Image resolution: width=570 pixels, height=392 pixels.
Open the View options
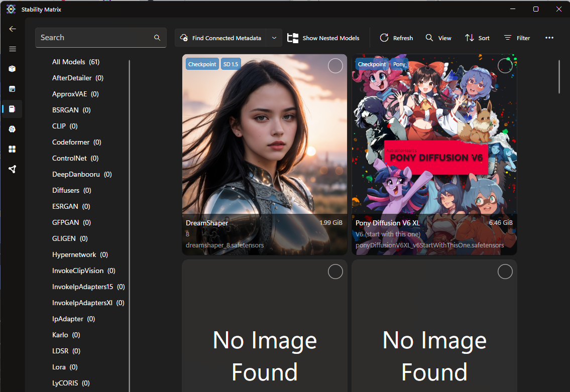(438, 38)
